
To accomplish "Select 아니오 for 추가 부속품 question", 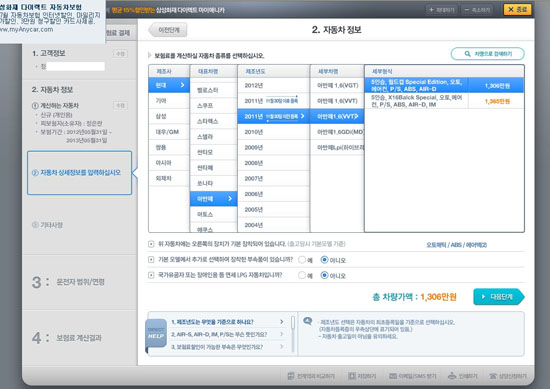I will click(x=324, y=260).
